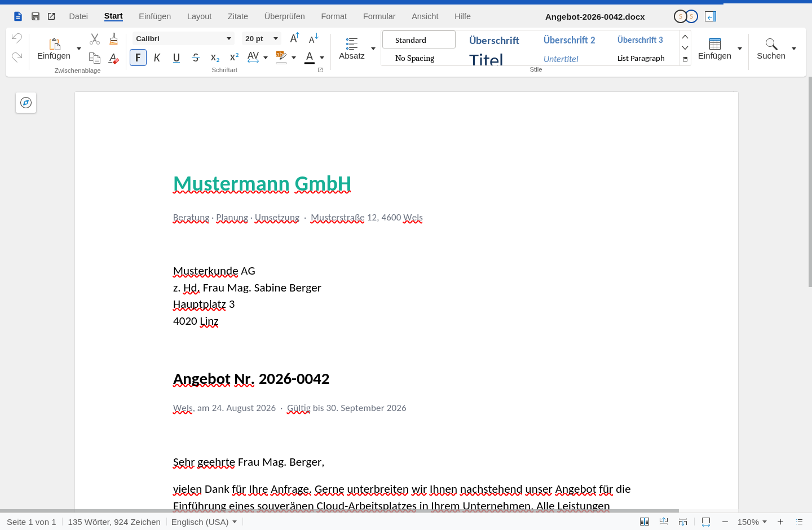
Task: Click the Einfügen table icon on the right
Action: tap(715, 49)
